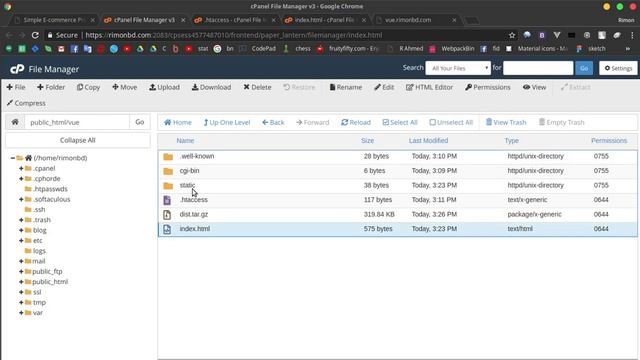Bookmark this page with star icon
The height and width of the screenshot is (360, 640).
(512, 36)
